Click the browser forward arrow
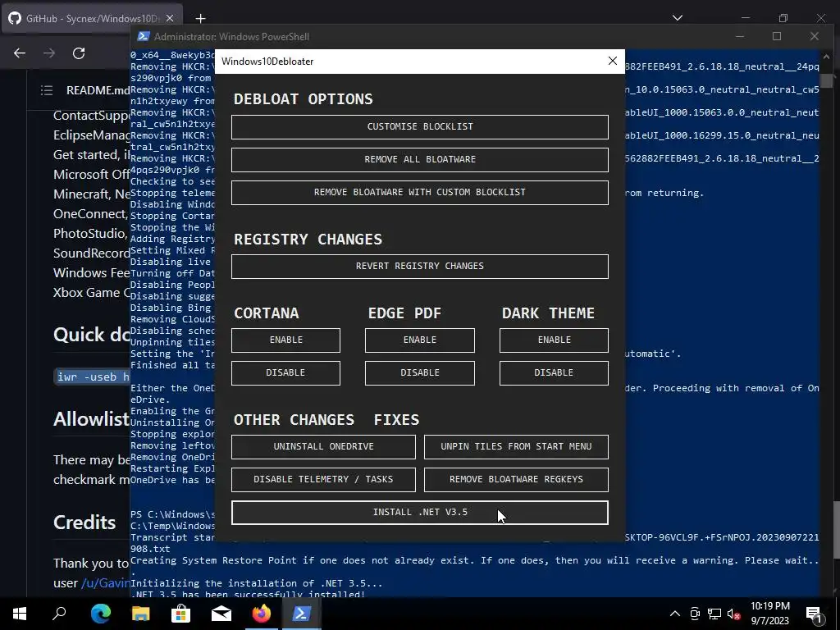The height and width of the screenshot is (630, 840). pos(49,53)
